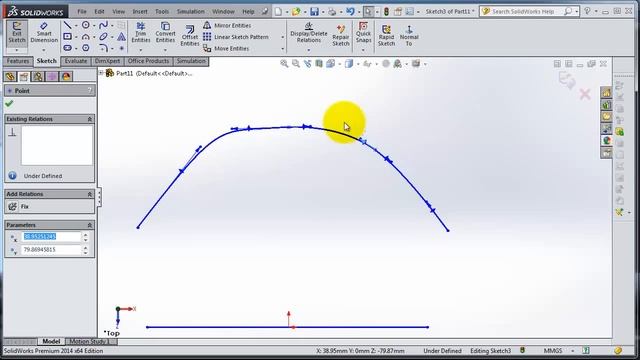Collapse the Add Relations section

click(x=90, y=194)
